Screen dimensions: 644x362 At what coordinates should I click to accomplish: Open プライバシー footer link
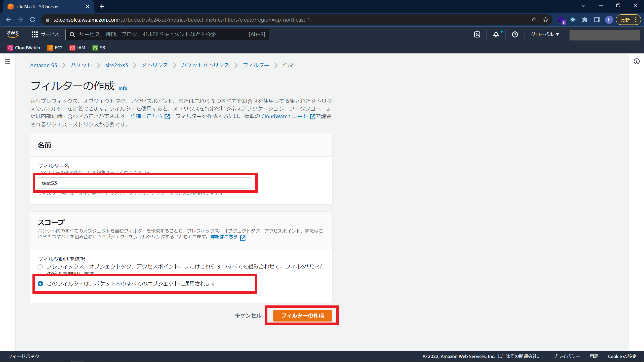pos(566,356)
